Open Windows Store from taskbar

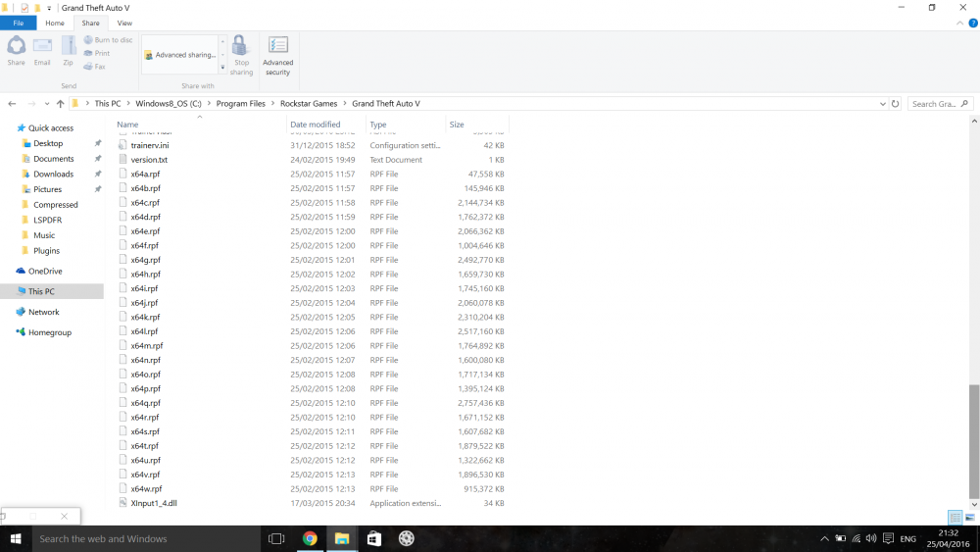point(373,539)
